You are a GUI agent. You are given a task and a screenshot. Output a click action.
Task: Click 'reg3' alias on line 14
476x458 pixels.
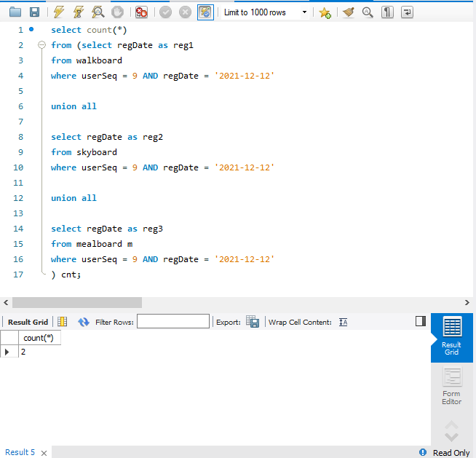[153, 229]
